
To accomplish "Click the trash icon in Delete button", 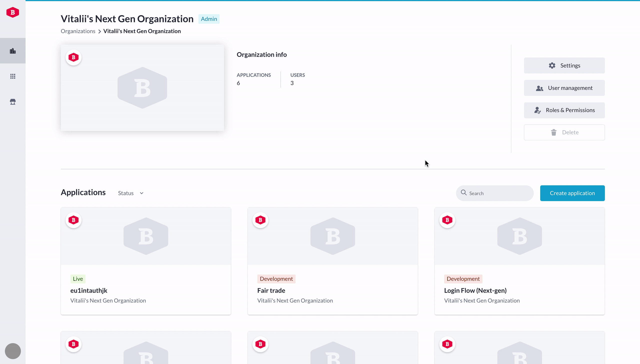I will (554, 133).
